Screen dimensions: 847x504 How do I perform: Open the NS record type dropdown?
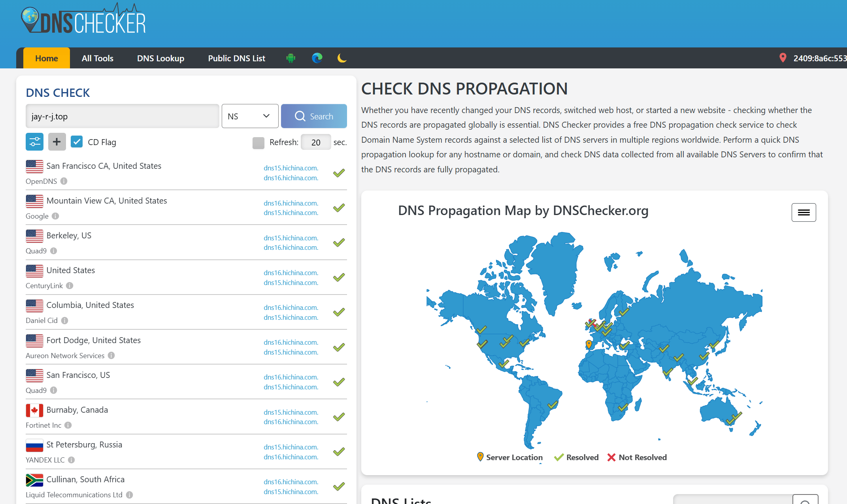tap(250, 116)
